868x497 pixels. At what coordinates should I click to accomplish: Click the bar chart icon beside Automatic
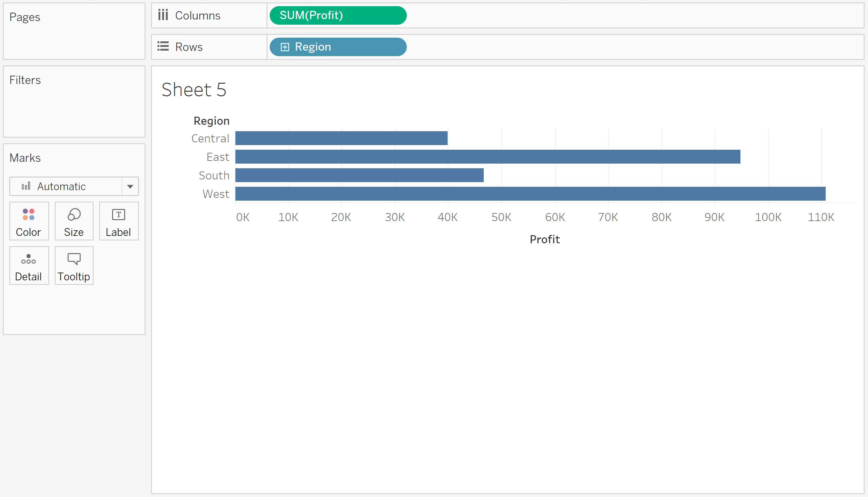[x=26, y=186]
